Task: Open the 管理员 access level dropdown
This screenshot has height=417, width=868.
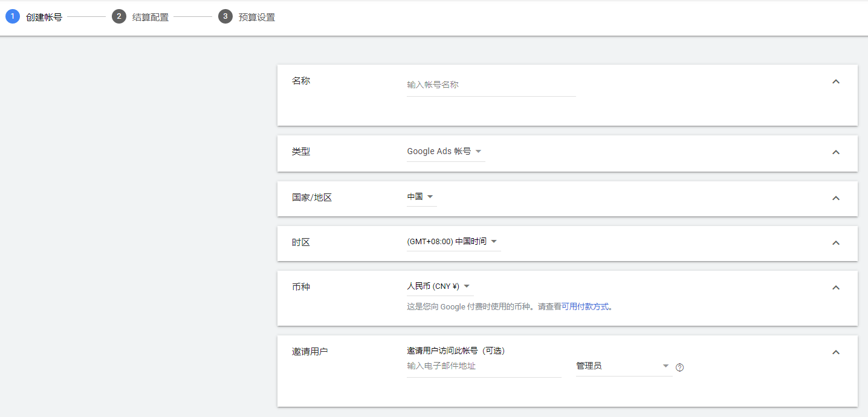Action: 624,366
